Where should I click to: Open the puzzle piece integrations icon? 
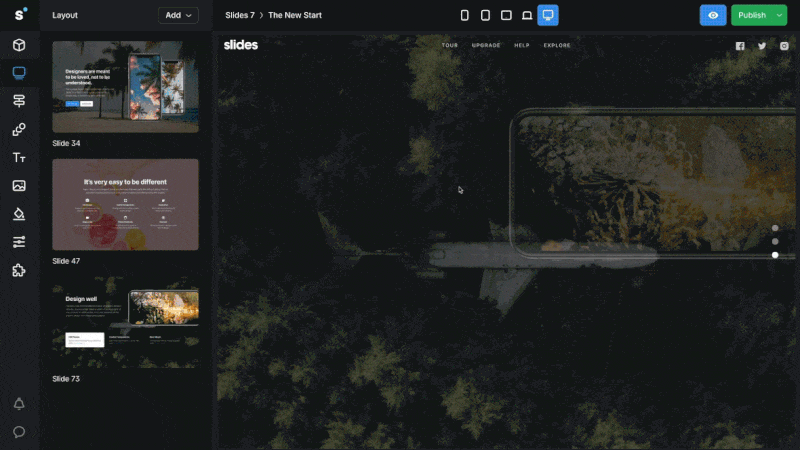pos(19,270)
